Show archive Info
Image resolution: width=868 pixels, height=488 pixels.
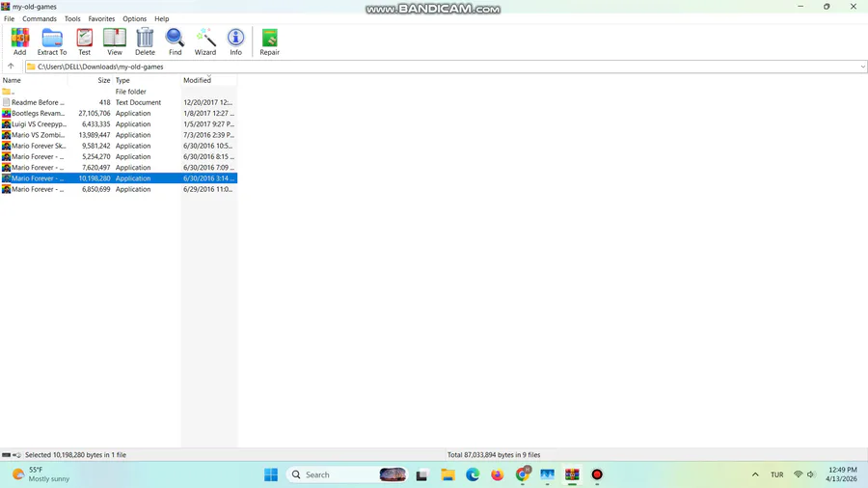(x=236, y=41)
